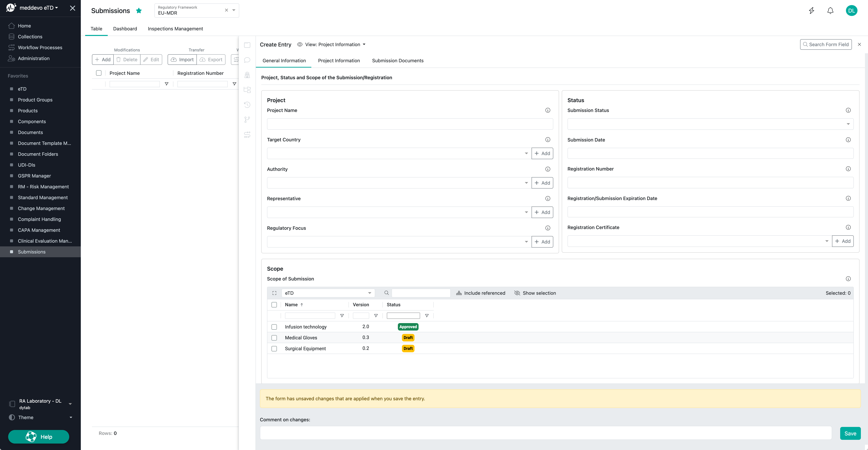Open quick actions via the lightning bolt icon
Screen dimensions: 868x450
(811, 11)
